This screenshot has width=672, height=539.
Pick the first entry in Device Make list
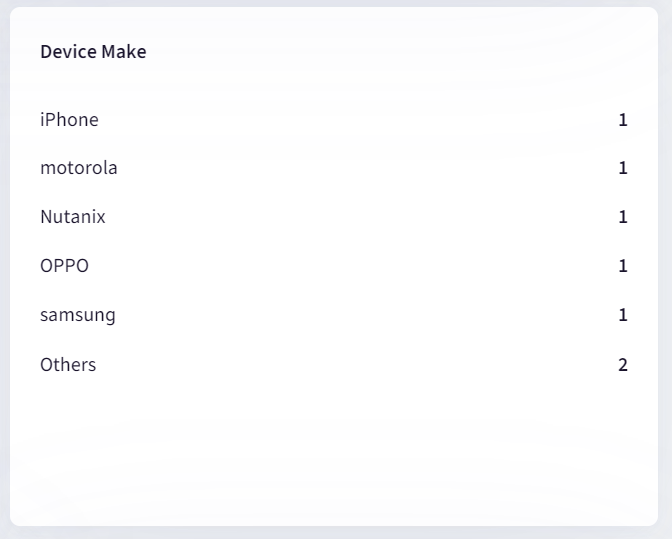click(x=69, y=120)
